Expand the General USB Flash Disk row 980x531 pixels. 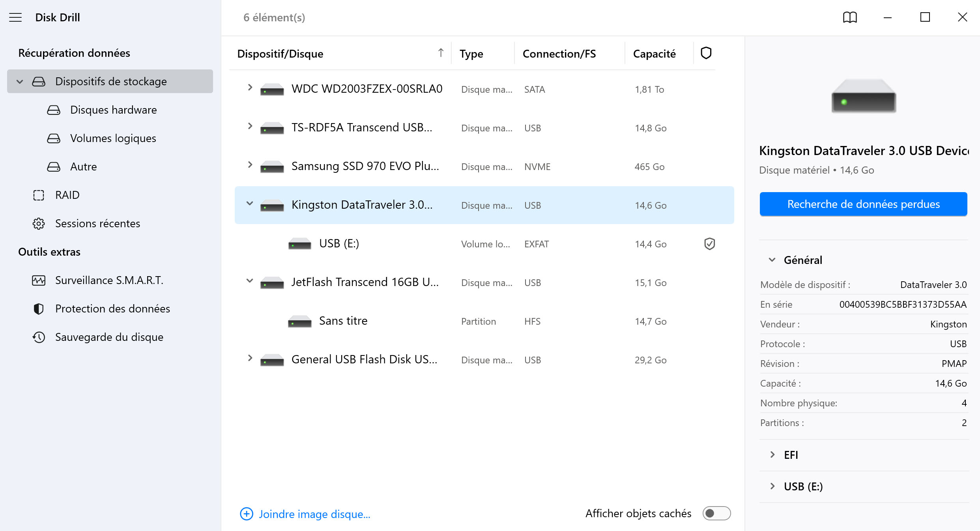[x=249, y=358]
